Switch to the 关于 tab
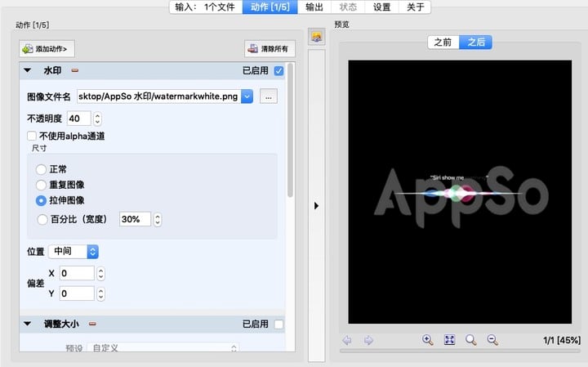The height and width of the screenshot is (367, 588). tap(415, 7)
